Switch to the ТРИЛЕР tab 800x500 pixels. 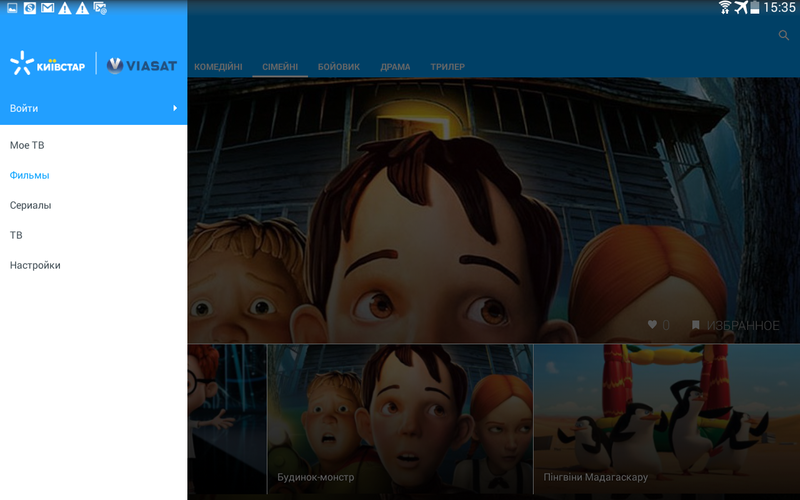point(447,67)
